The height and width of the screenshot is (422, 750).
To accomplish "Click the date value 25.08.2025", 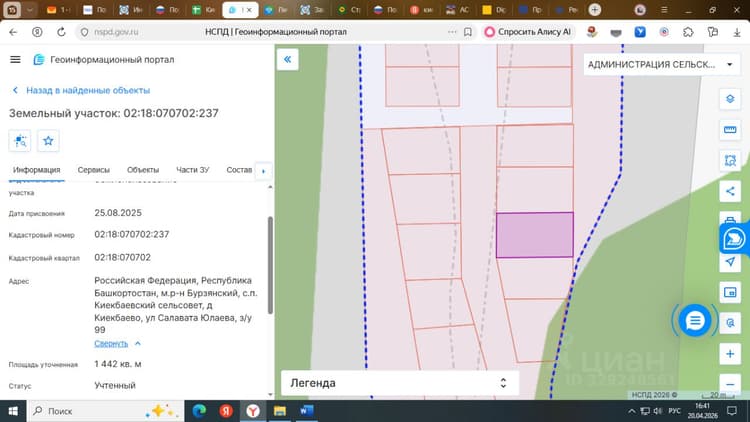I will click(x=118, y=213).
